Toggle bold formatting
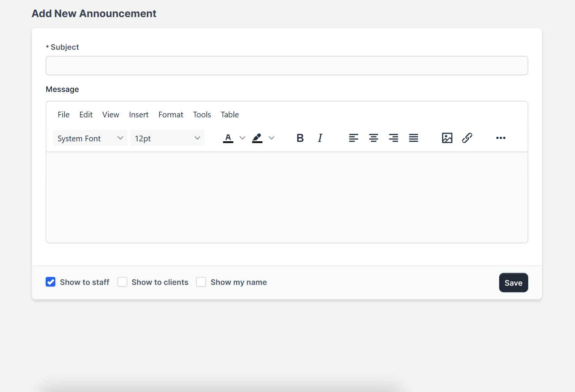 (300, 138)
